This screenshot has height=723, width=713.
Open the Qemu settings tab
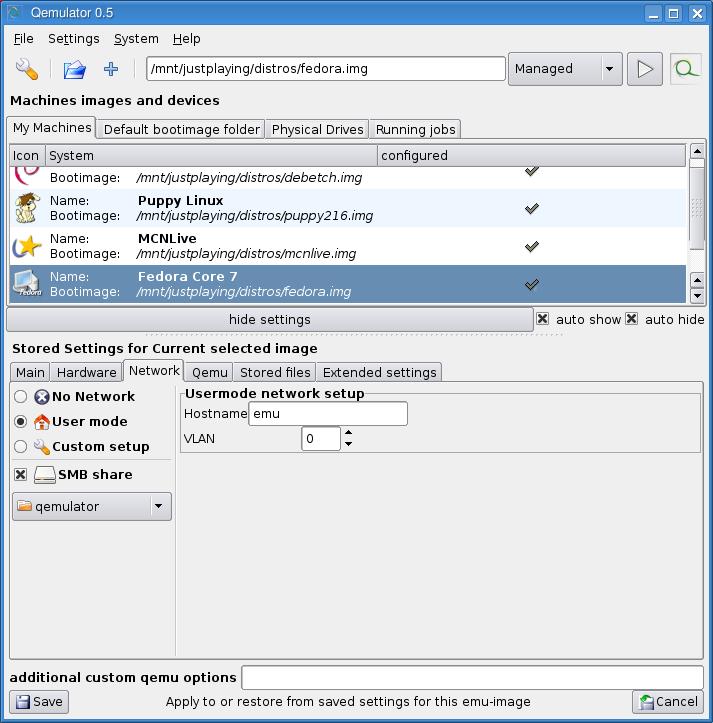[x=209, y=373]
